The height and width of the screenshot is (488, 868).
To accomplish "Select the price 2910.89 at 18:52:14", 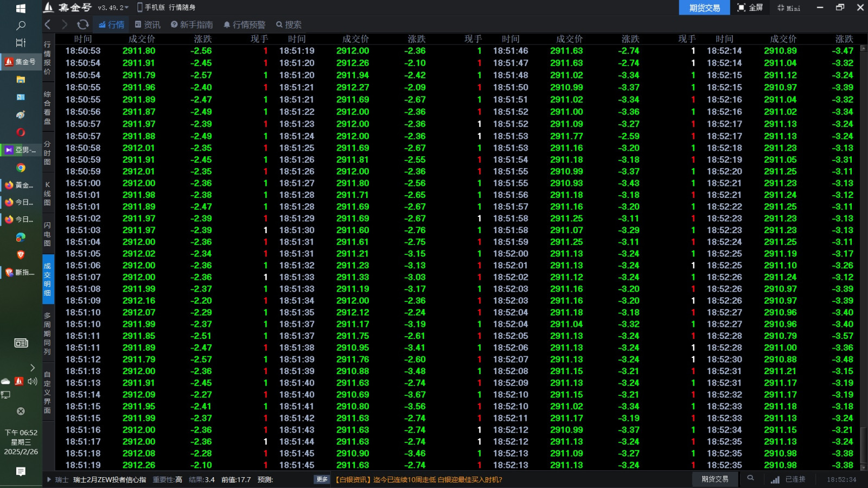I will 780,51.
